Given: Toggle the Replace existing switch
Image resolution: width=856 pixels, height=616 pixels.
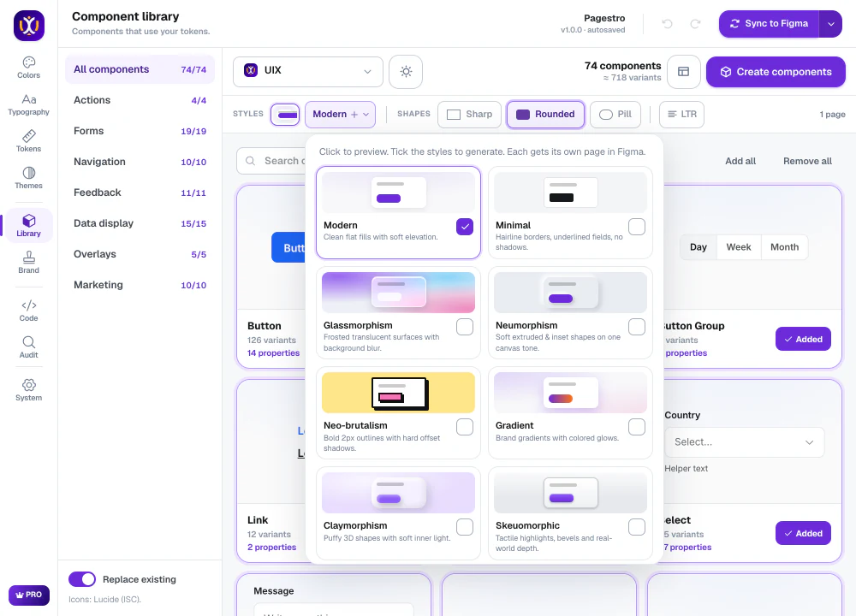Looking at the screenshot, I should point(82,579).
